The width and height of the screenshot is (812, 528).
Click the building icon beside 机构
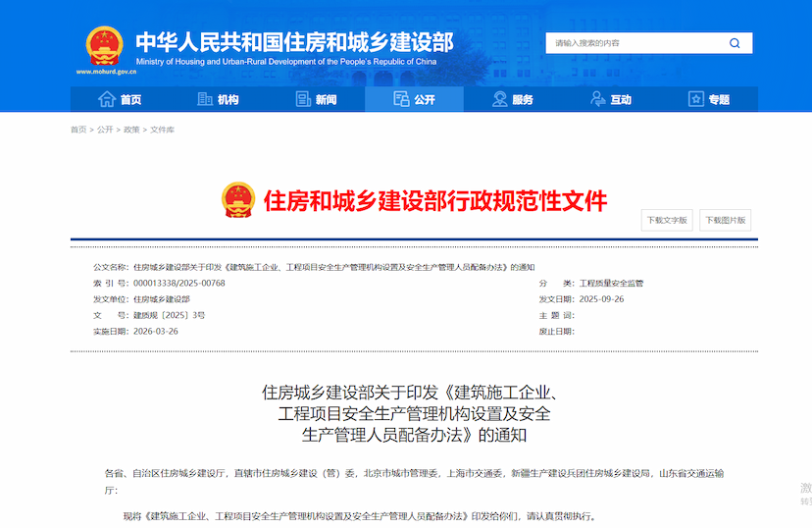(205, 99)
